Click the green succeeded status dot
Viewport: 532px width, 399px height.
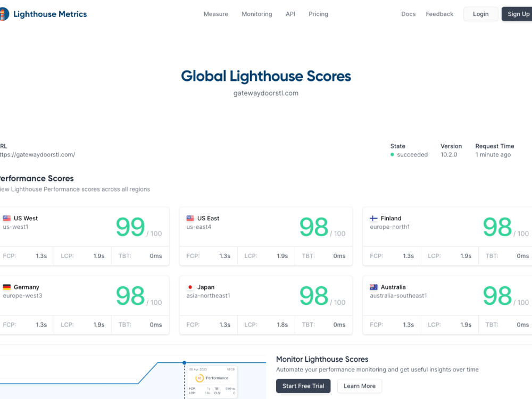click(392, 155)
